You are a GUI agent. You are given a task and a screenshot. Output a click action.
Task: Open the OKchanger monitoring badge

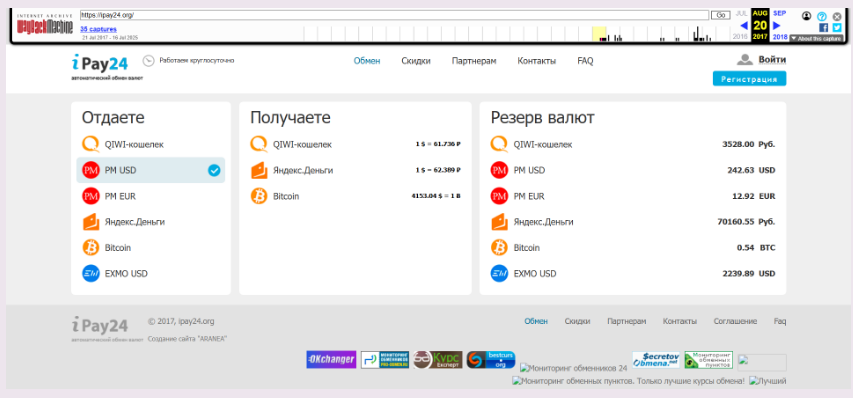[x=331, y=359]
